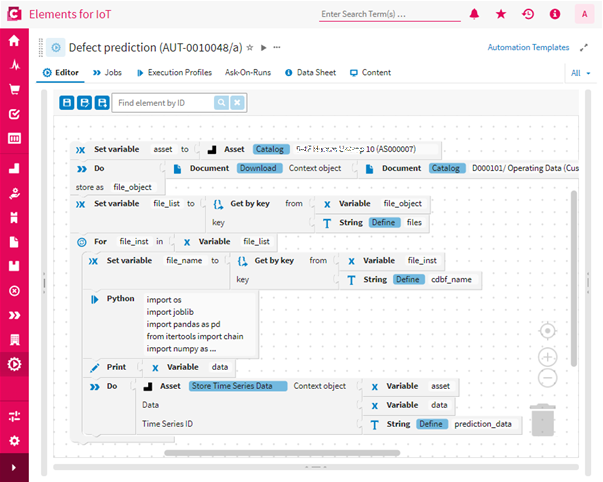Click the trash bin on the canvas
Image resolution: width=603 pixels, height=482 pixels.
click(x=543, y=420)
